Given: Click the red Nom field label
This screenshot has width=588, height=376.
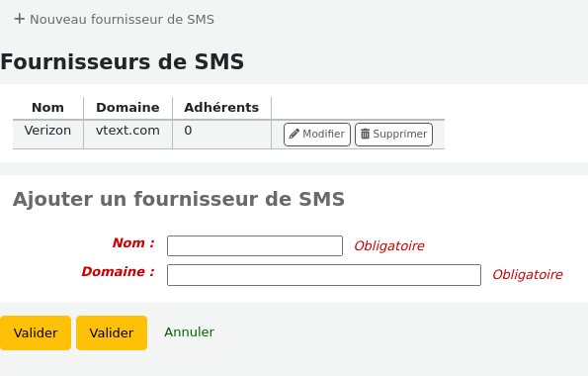Looking at the screenshot, I should tap(133, 243).
